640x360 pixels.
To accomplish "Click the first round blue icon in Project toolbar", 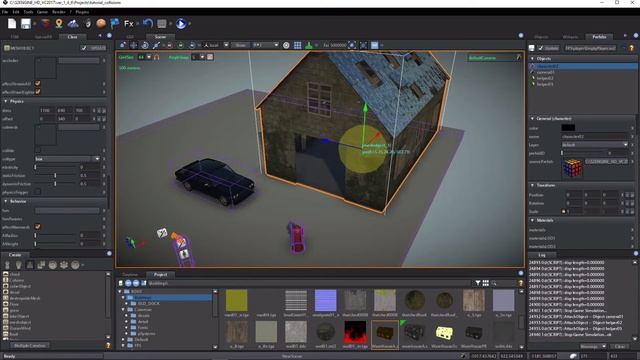I will pyautogui.click(x=128, y=283).
